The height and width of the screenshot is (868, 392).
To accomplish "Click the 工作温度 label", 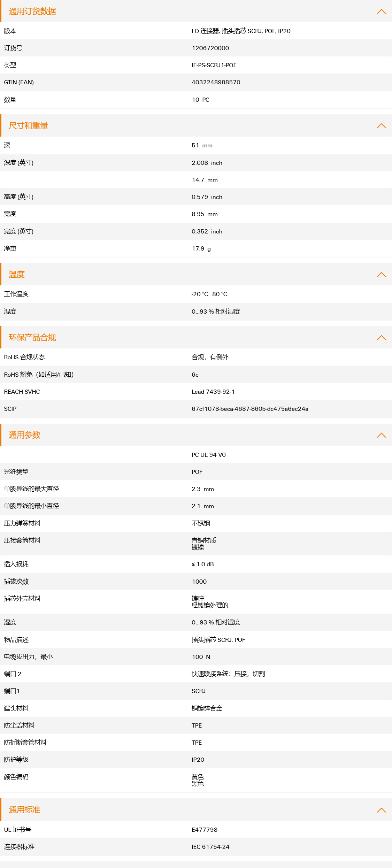I will 16,294.
